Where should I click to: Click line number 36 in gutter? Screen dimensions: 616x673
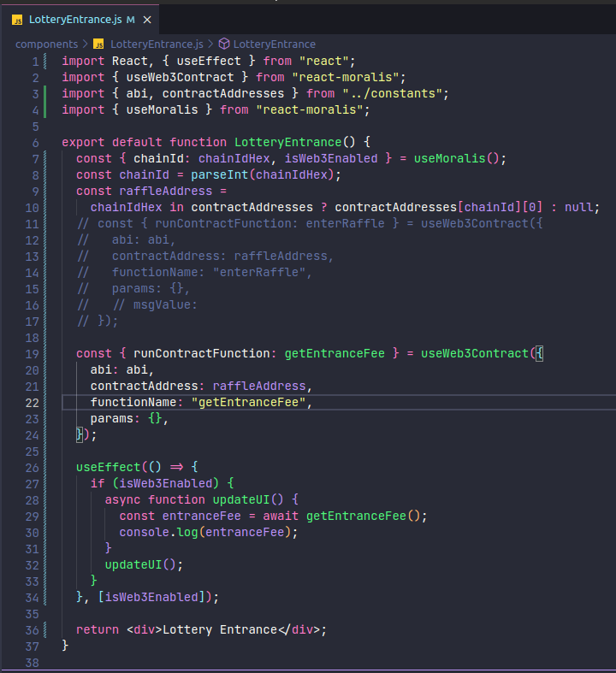click(x=32, y=630)
